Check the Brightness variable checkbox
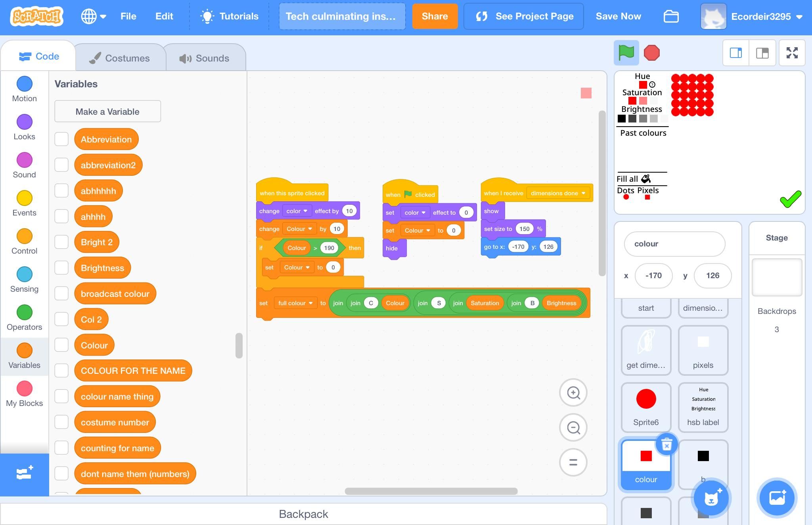 pos(61,267)
